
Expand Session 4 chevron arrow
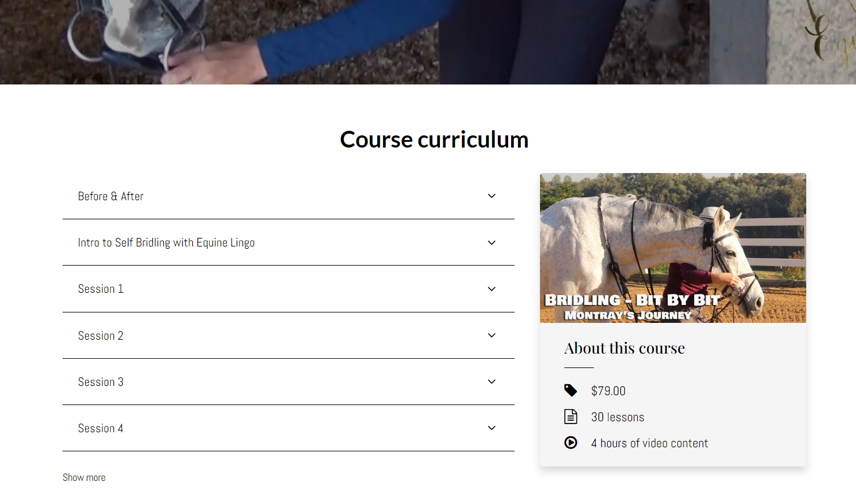pos(491,428)
